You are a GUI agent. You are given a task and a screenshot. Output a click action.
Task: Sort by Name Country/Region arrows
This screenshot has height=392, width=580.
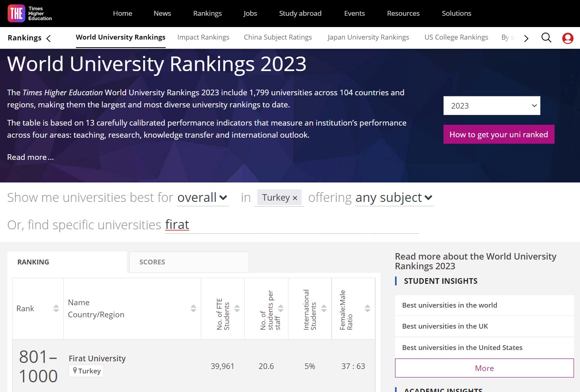pyautogui.click(x=193, y=308)
